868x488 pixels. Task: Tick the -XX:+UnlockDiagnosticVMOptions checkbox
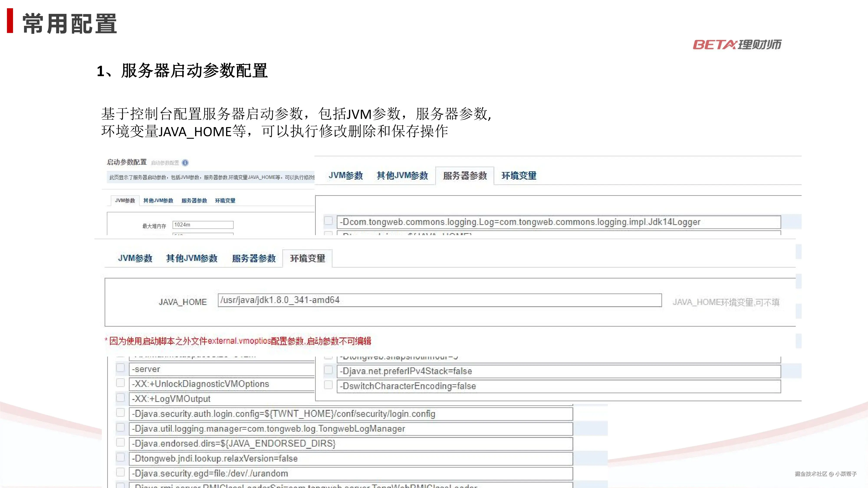click(x=120, y=383)
